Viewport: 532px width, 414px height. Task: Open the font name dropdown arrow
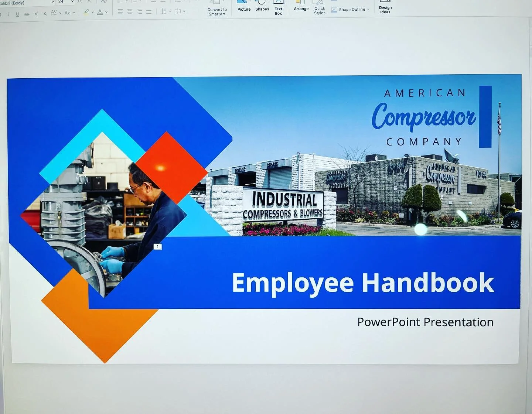pyautogui.click(x=52, y=2)
